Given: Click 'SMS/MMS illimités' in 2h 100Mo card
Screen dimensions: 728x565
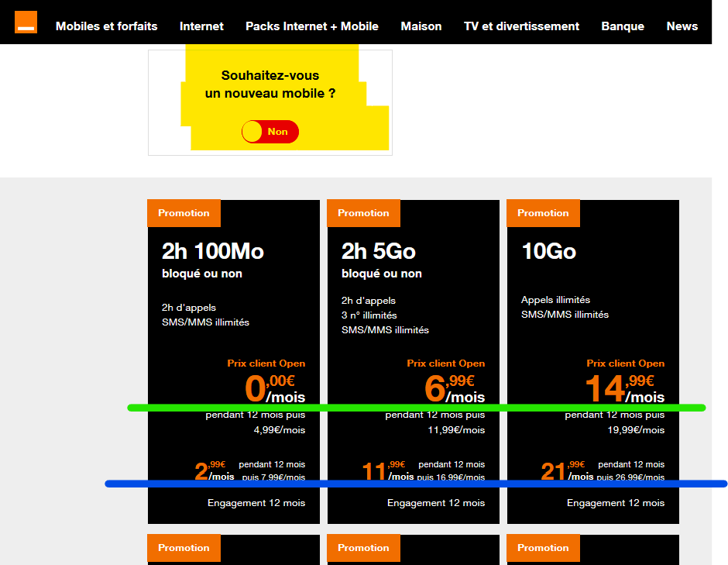Looking at the screenshot, I should click(205, 322).
